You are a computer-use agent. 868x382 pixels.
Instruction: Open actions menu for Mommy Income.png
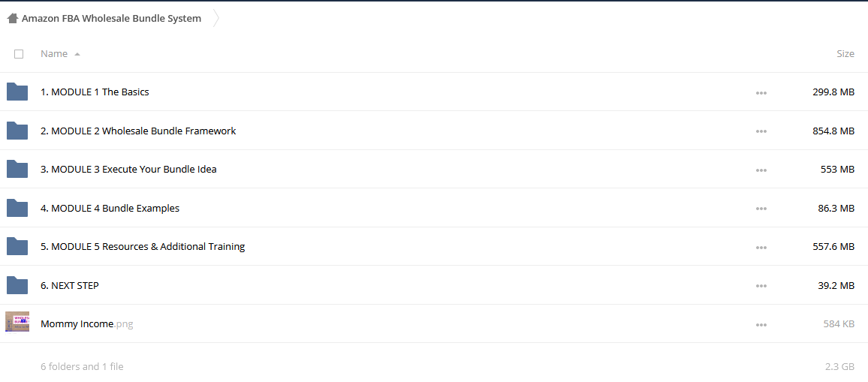click(x=761, y=325)
